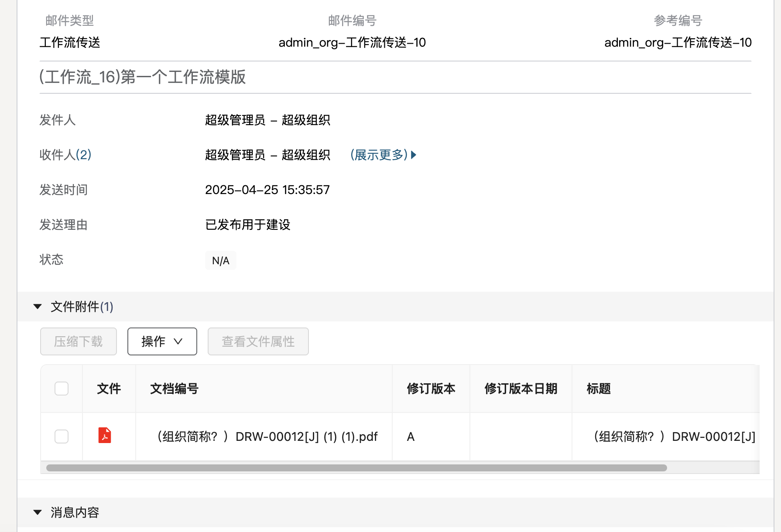This screenshot has width=781, height=532.
Task: Click the N/A status badge
Action: click(220, 261)
